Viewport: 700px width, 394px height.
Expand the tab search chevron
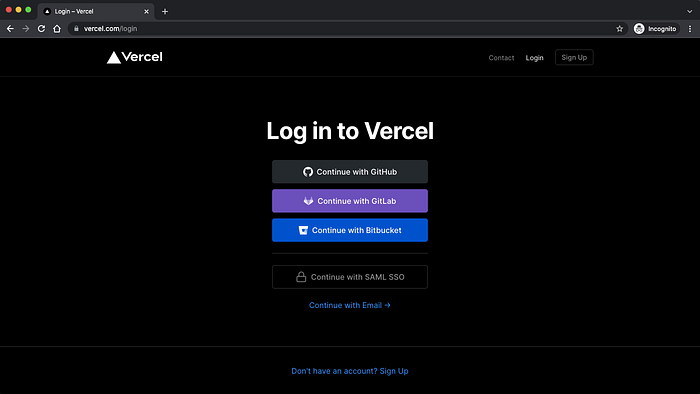[690, 11]
